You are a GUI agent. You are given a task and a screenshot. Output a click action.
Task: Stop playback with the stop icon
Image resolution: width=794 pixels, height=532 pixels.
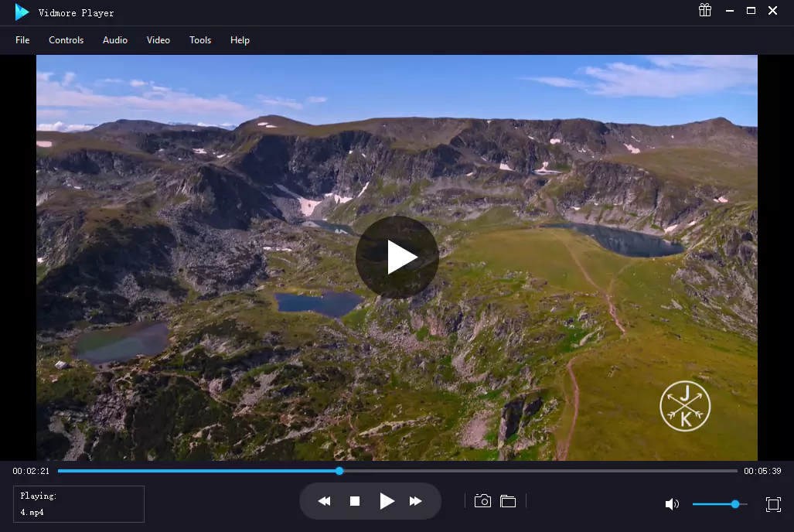355,500
